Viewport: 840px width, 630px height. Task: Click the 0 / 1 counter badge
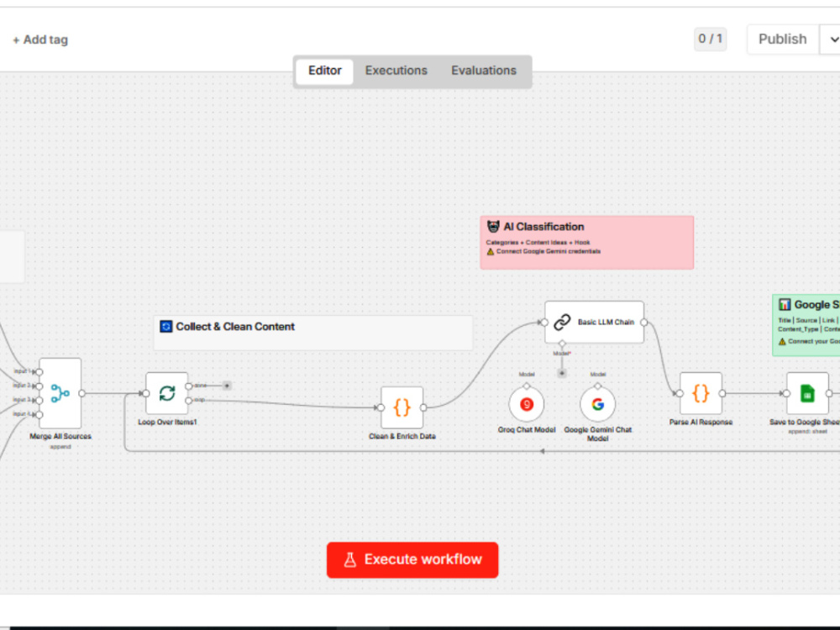[711, 39]
